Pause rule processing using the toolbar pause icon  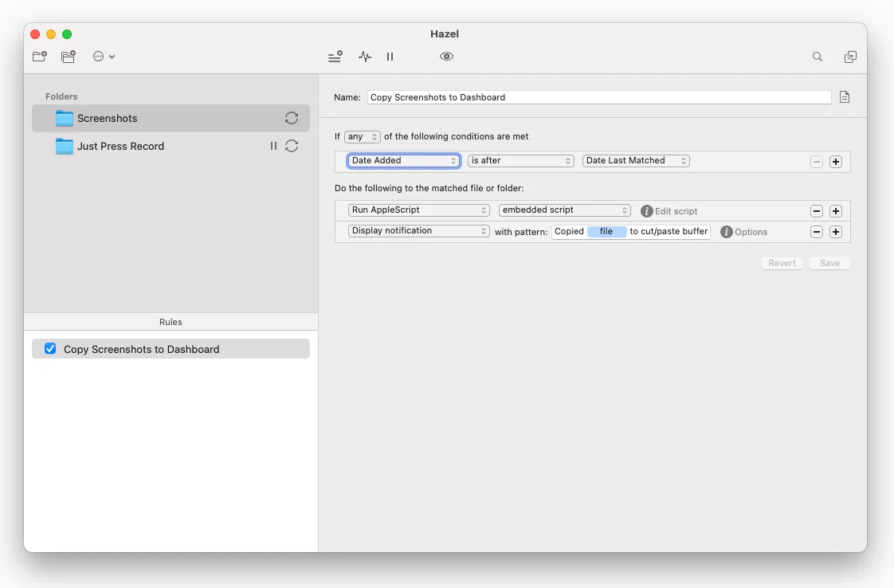(x=390, y=57)
